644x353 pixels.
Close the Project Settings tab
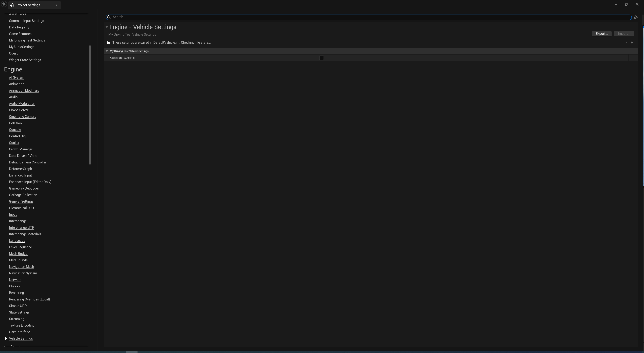coord(57,5)
